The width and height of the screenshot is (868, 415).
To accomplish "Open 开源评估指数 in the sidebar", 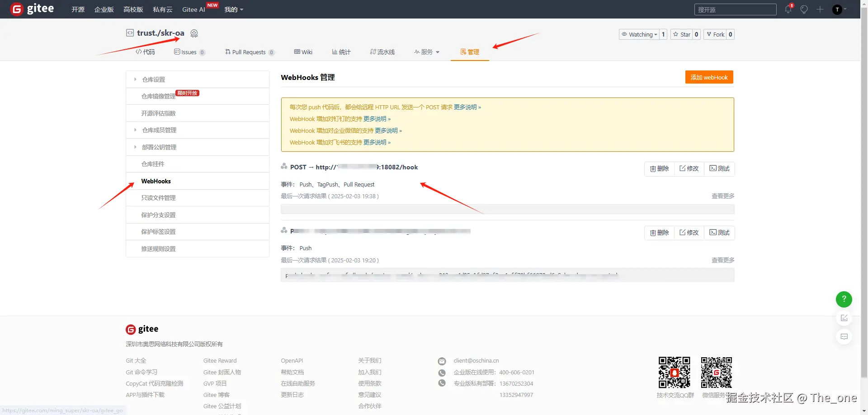I will click(198, 113).
